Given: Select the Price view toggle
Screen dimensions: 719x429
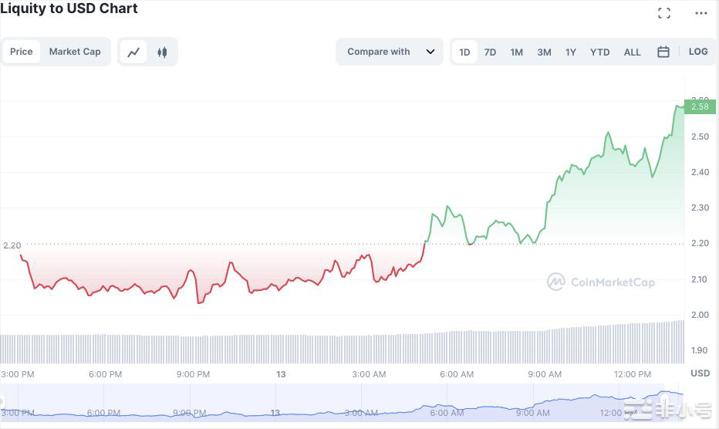Looking at the screenshot, I should point(21,52).
